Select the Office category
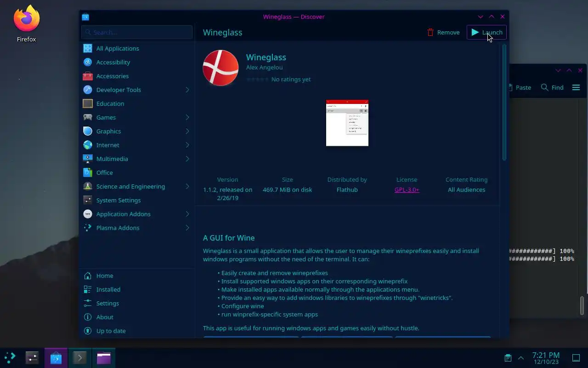Image resolution: width=588 pixels, height=368 pixels. click(x=137, y=172)
